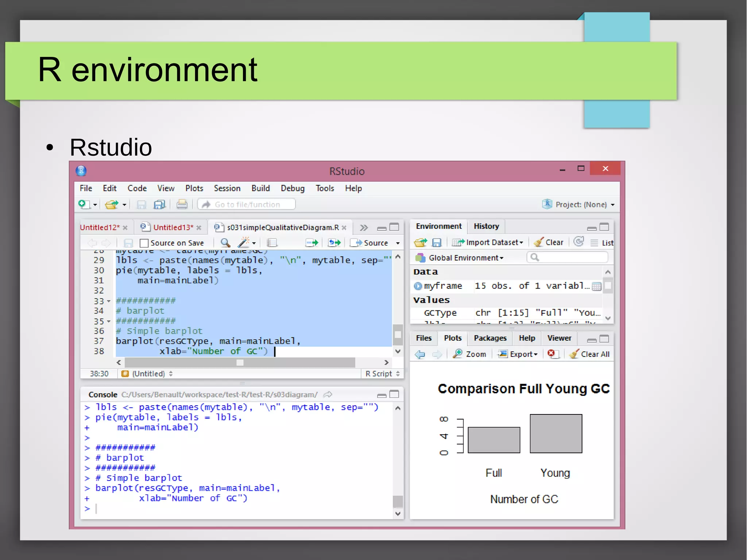This screenshot has width=747, height=560.
Task: Expand myframe data object
Action: click(x=418, y=286)
